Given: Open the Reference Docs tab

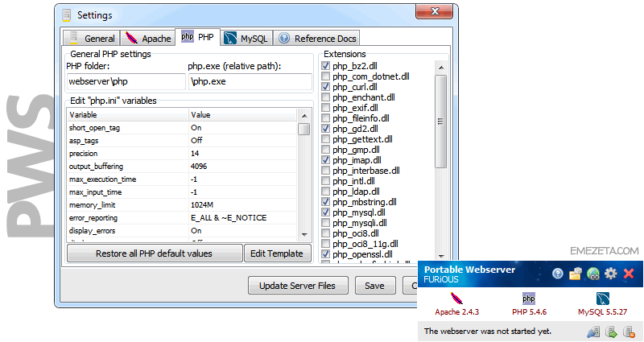Looking at the screenshot, I should (x=316, y=38).
